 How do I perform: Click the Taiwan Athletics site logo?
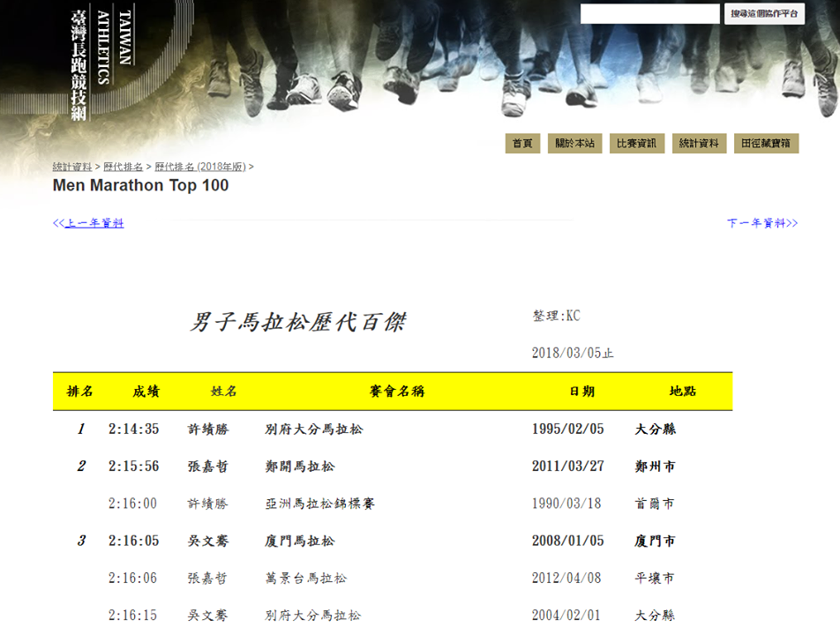(x=101, y=62)
